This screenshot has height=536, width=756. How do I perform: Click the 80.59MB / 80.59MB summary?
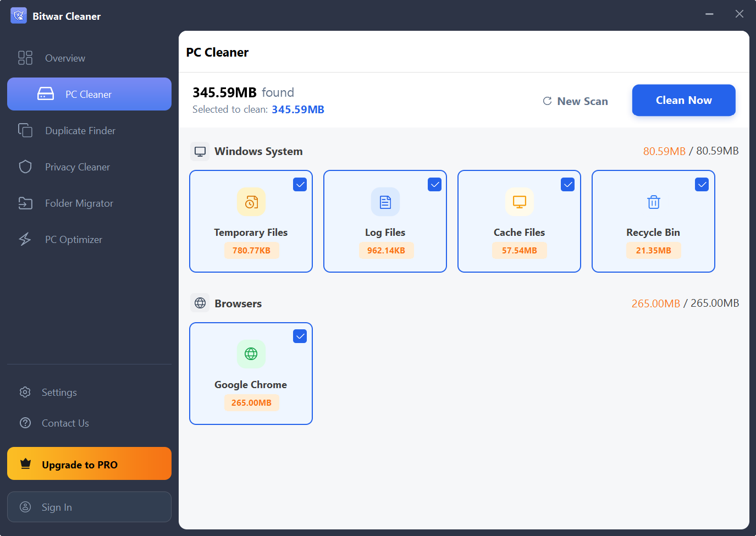(691, 151)
